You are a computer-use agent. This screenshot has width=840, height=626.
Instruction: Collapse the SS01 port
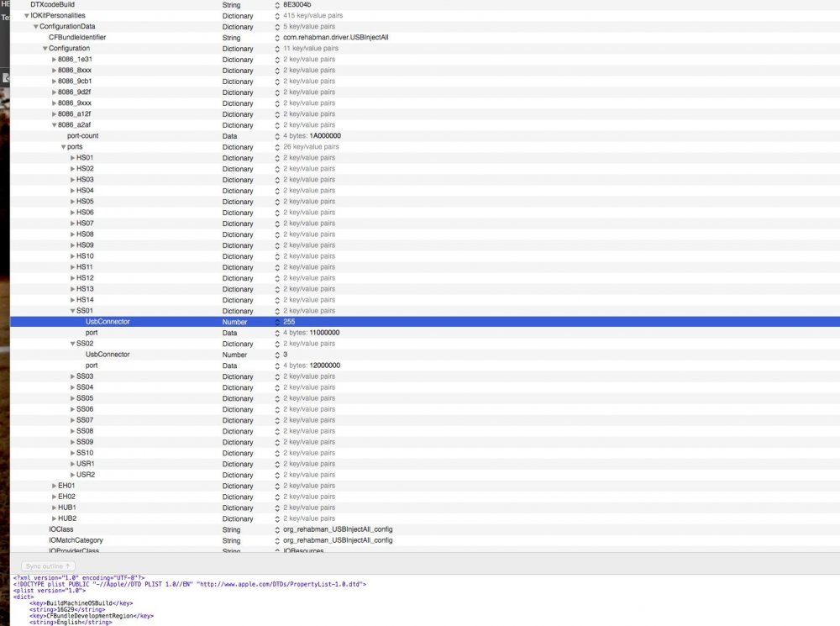point(72,311)
